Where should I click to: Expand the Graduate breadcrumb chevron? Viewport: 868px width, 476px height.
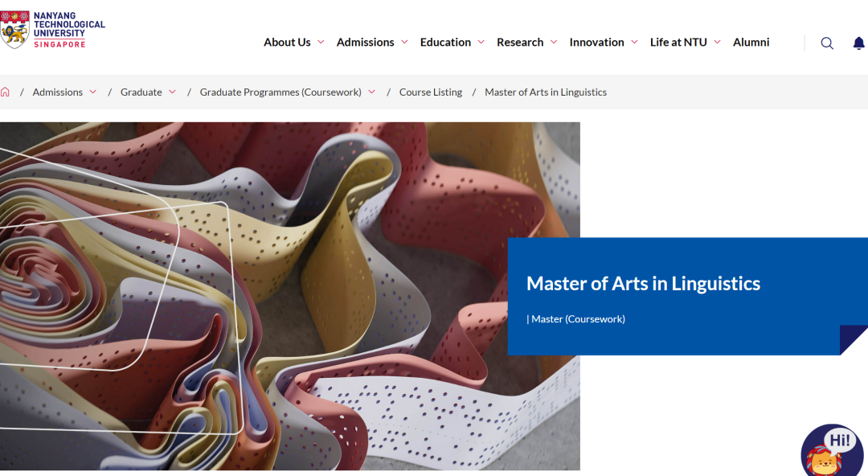(172, 92)
